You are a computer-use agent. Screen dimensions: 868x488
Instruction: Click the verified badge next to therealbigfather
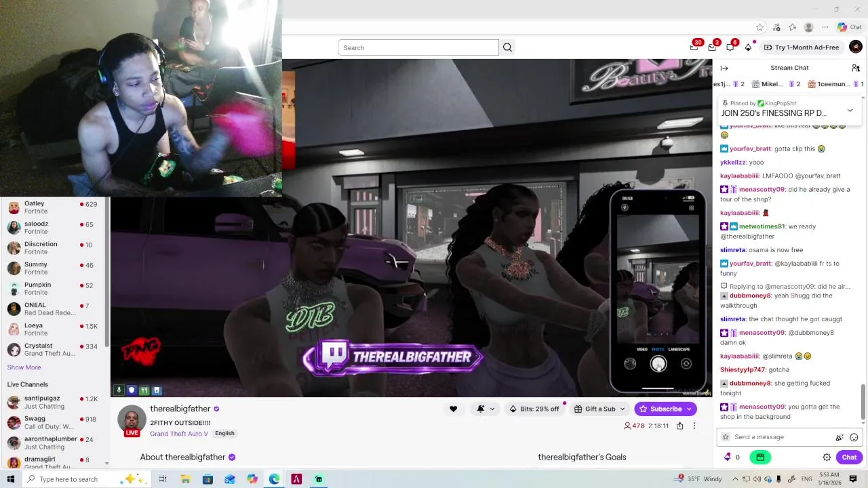pos(216,409)
